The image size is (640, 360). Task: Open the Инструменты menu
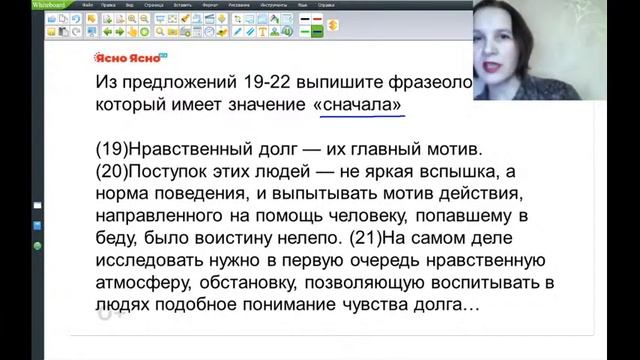274,5
